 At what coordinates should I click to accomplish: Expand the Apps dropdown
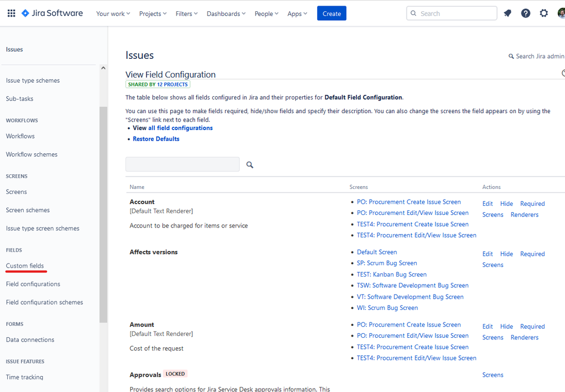[x=297, y=14]
